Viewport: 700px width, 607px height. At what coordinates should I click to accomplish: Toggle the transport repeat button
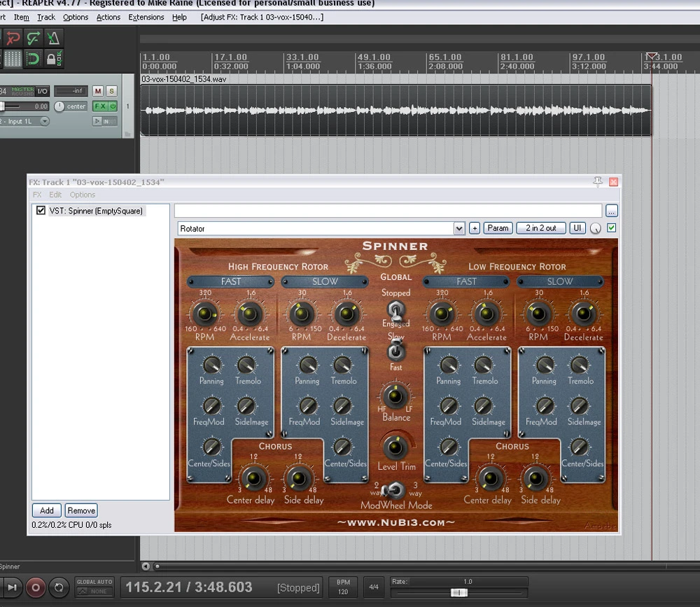(59, 587)
